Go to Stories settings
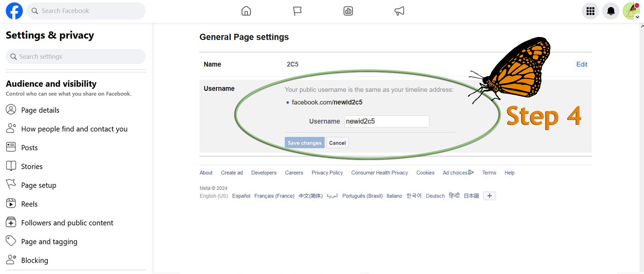The image size is (644, 274). click(x=32, y=166)
